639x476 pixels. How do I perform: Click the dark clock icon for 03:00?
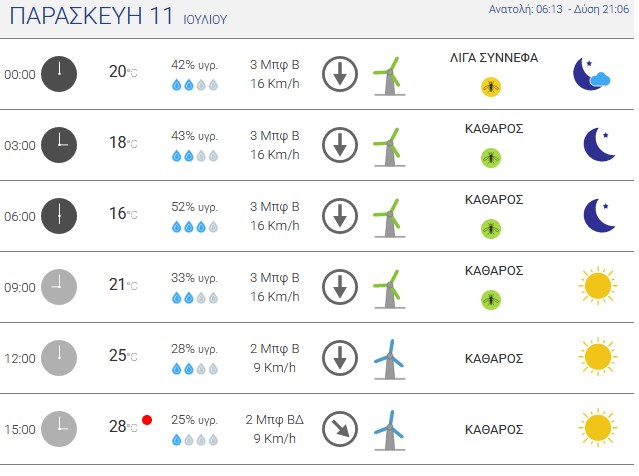(59, 145)
